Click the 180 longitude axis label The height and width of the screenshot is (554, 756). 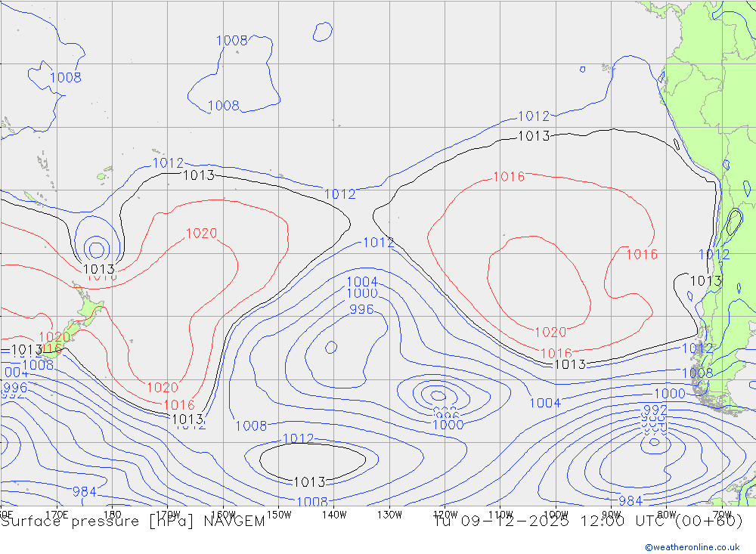click(113, 515)
